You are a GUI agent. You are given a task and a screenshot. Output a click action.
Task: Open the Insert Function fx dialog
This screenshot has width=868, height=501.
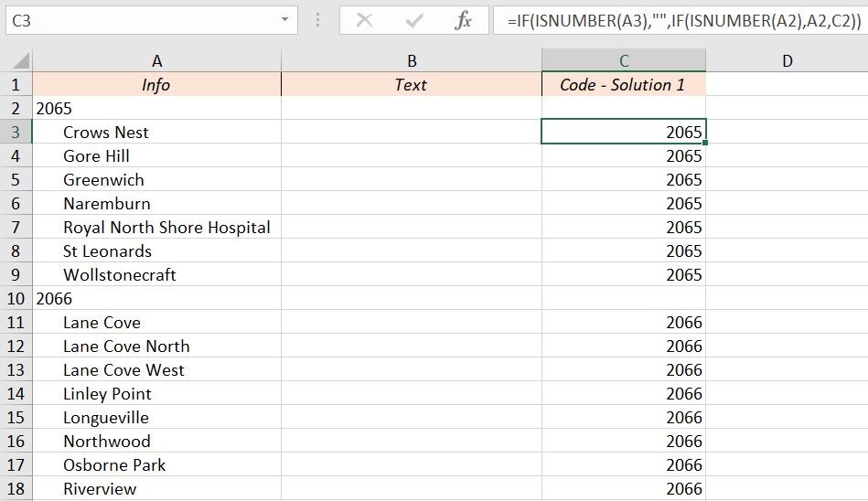(463, 21)
